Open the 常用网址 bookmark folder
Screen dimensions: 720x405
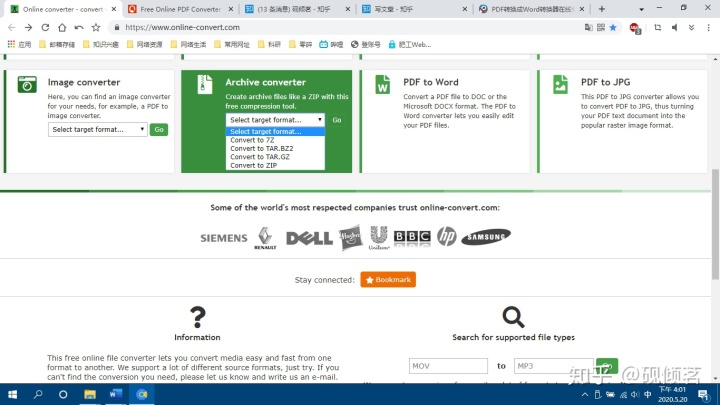coord(232,45)
